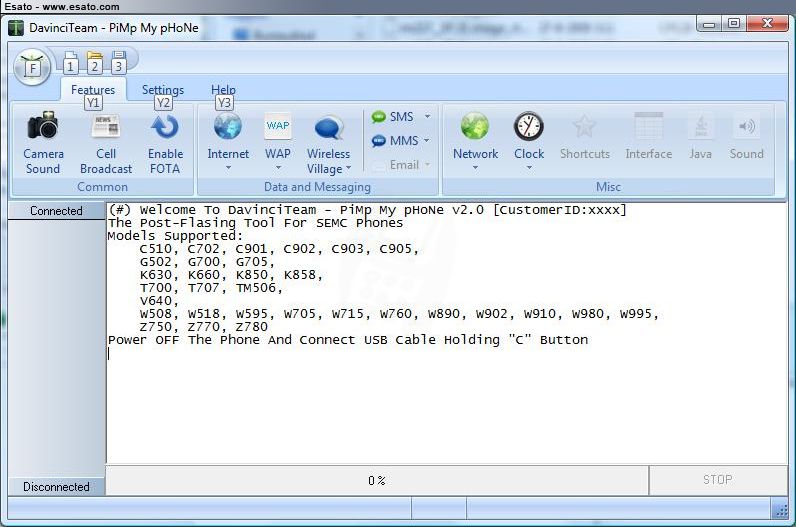Open the Email dropdown arrow
The height and width of the screenshot is (527, 796).
tap(427, 164)
